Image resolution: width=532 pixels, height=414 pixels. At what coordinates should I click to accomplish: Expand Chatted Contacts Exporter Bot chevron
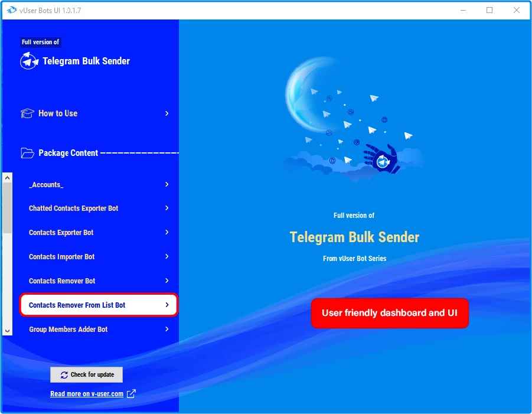(167, 208)
